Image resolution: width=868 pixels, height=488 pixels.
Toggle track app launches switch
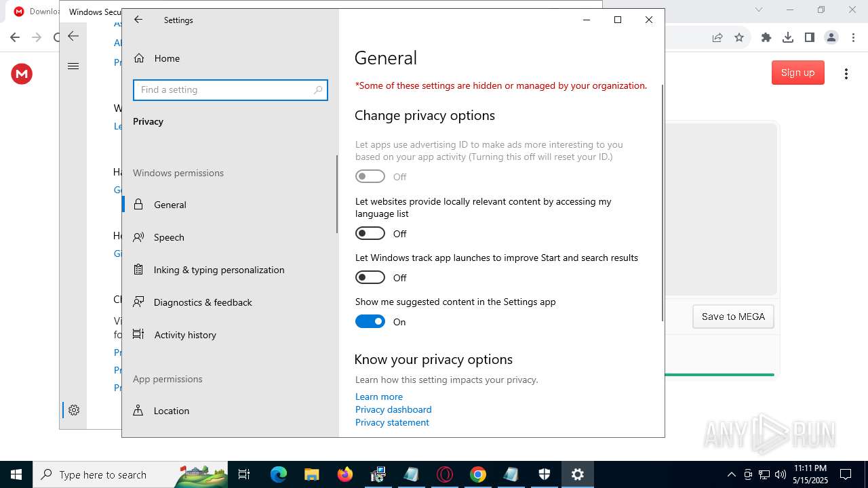370,277
